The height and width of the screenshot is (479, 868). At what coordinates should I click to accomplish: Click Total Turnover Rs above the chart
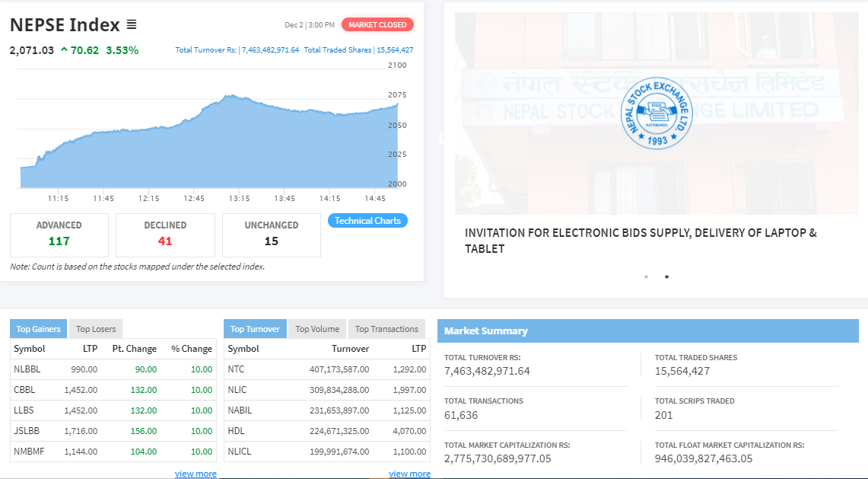(237, 50)
